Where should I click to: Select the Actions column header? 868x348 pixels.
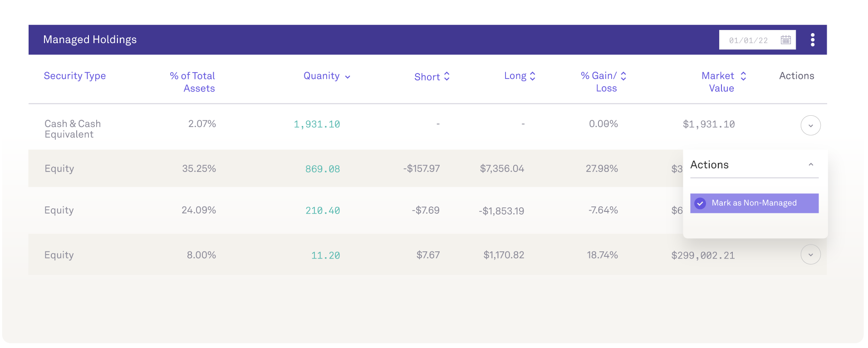(796, 76)
